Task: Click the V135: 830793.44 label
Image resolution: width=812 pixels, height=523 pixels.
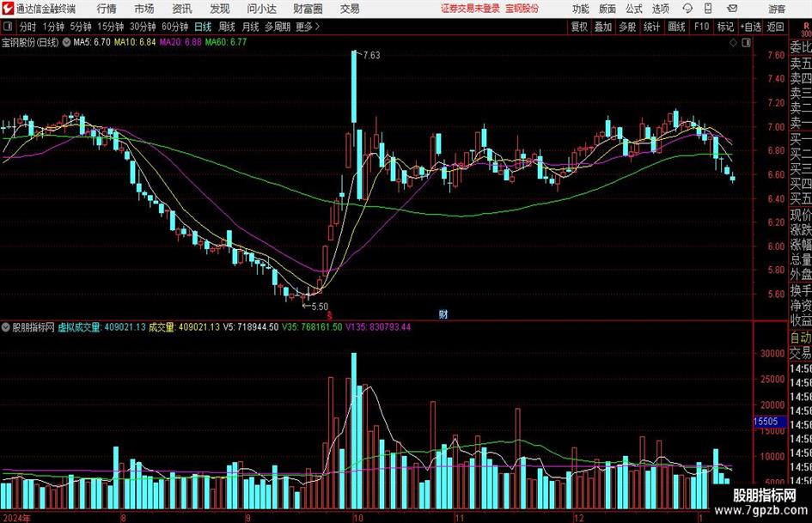Action: click(378, 327)
